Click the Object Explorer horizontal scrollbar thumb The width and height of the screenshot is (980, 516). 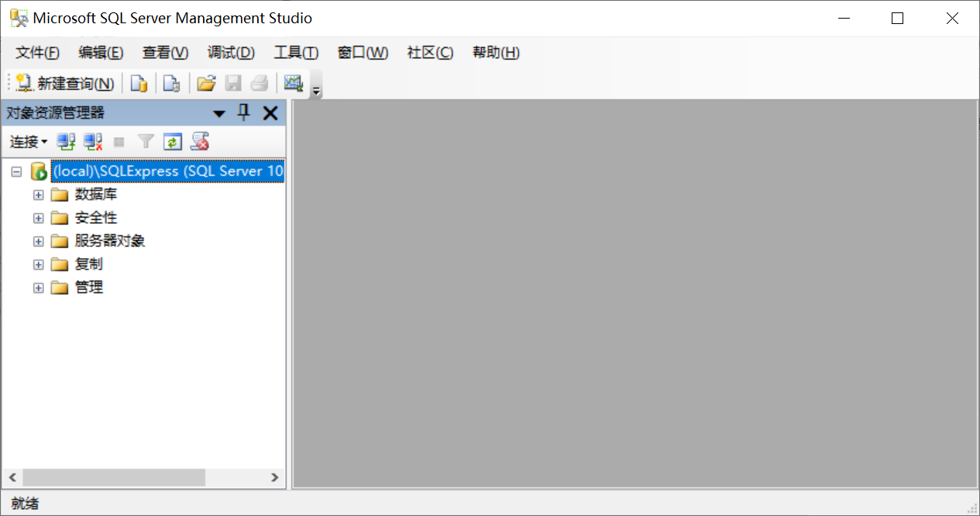114,477
